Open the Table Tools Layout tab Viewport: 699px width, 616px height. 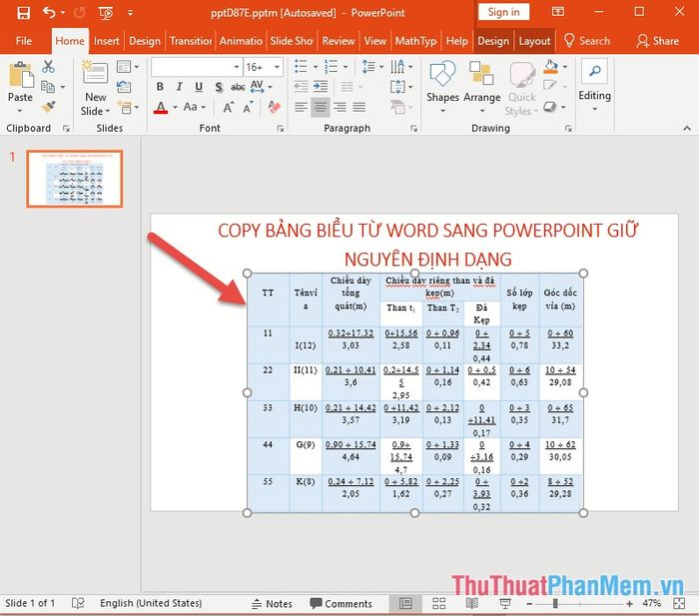coord(534,41)
